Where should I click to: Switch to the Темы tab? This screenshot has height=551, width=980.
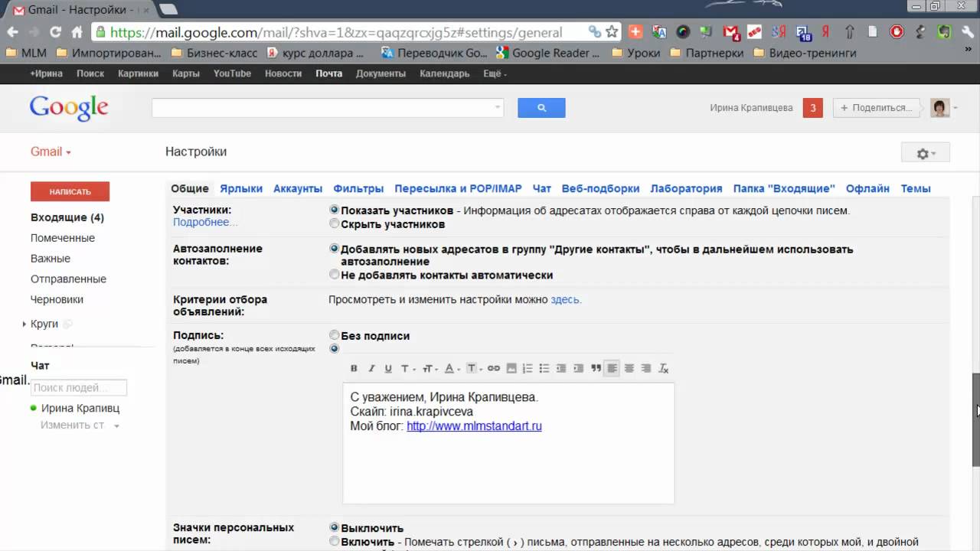tap(916, 188)
